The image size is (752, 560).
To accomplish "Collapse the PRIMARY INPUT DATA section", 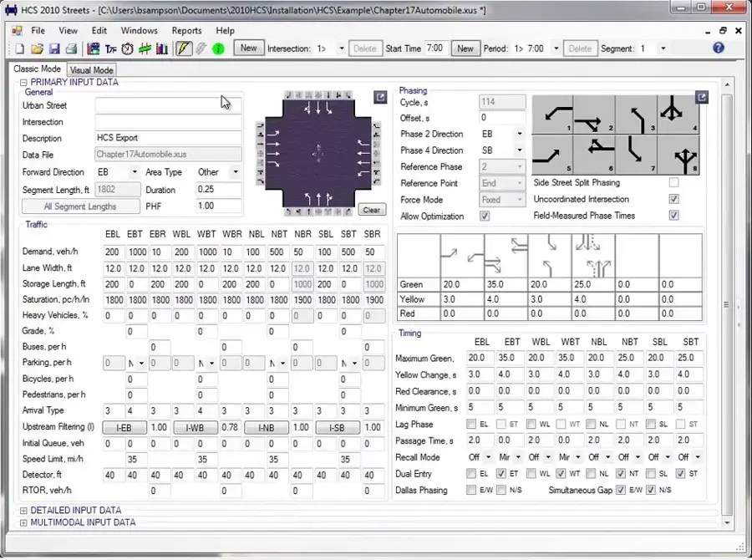I will [x=23, y=83].
